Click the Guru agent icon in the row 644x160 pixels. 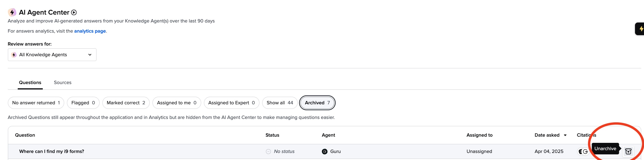tap(325, 152)
